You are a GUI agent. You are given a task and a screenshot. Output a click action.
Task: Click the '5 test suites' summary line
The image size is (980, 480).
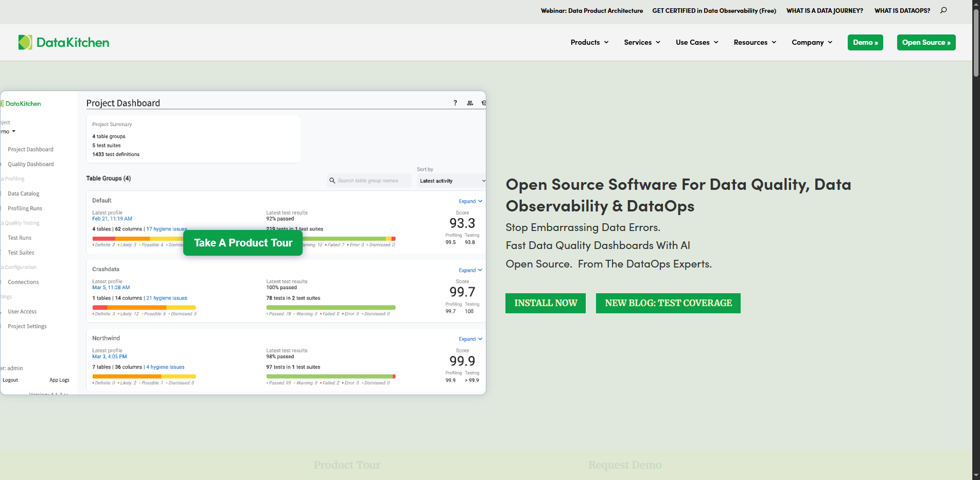click(107, 146)
